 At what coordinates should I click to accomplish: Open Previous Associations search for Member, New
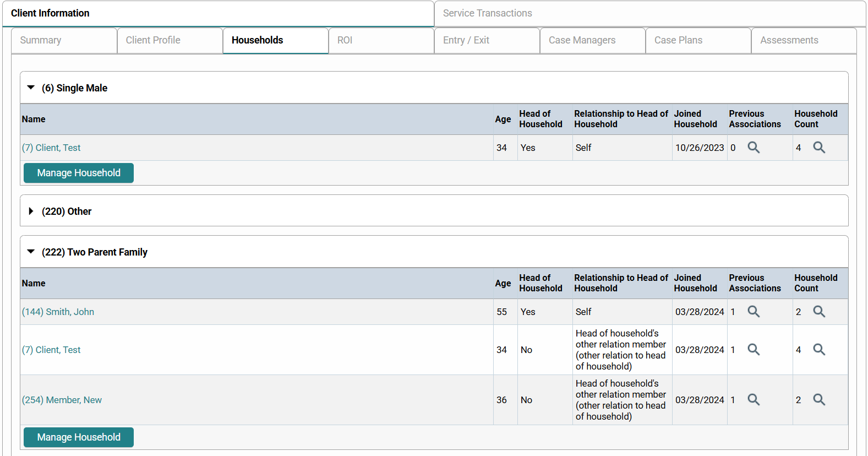click(753, 400)
